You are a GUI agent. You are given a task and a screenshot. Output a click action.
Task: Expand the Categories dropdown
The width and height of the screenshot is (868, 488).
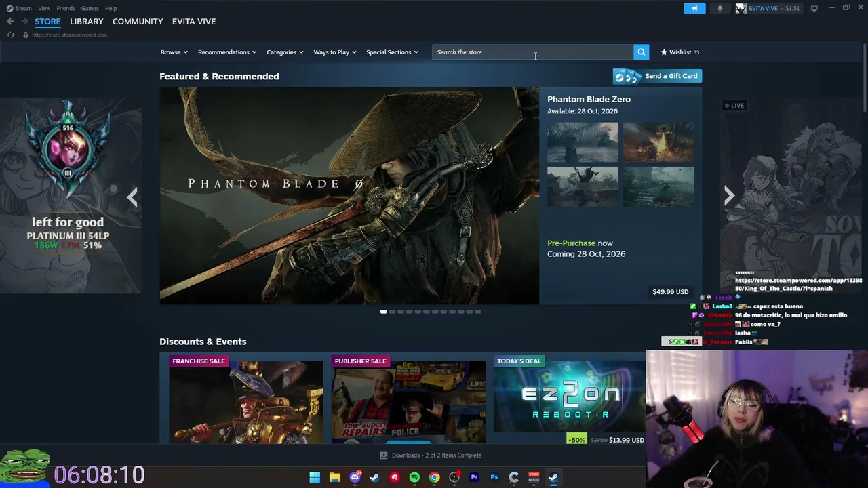tap(285, 52)
